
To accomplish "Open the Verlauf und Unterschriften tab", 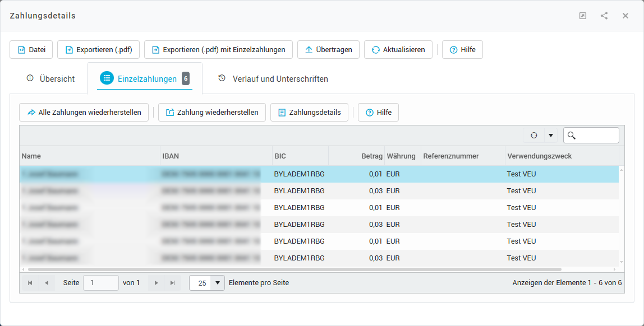I will tap(273, 79).
